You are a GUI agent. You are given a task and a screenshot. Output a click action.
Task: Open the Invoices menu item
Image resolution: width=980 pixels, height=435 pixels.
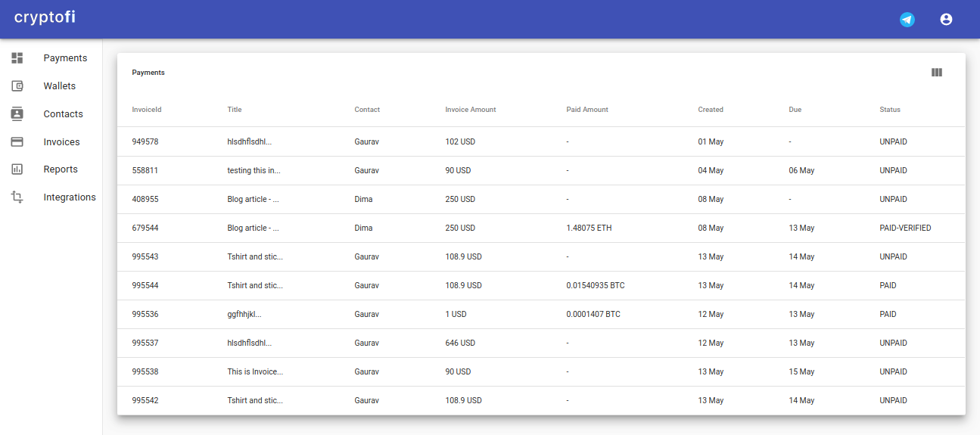coord(62,142)
